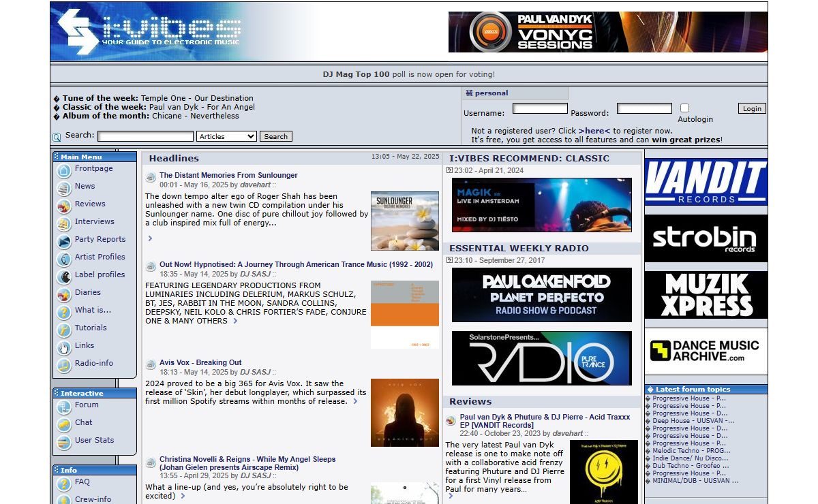The height and width of the screenshot is (504, 818).
Task: Click the Tutorials icon in sidebar
Action: (64, 330)
